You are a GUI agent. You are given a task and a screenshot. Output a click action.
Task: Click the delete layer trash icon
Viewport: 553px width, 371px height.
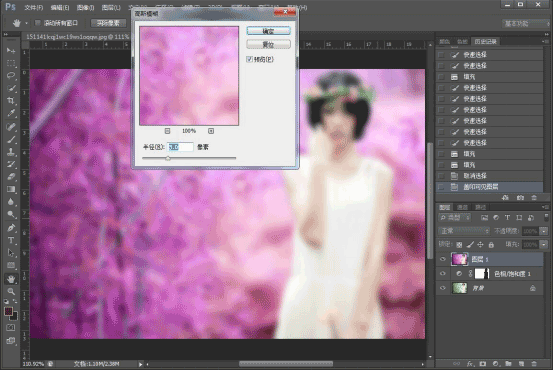click(x=534, y=364)
